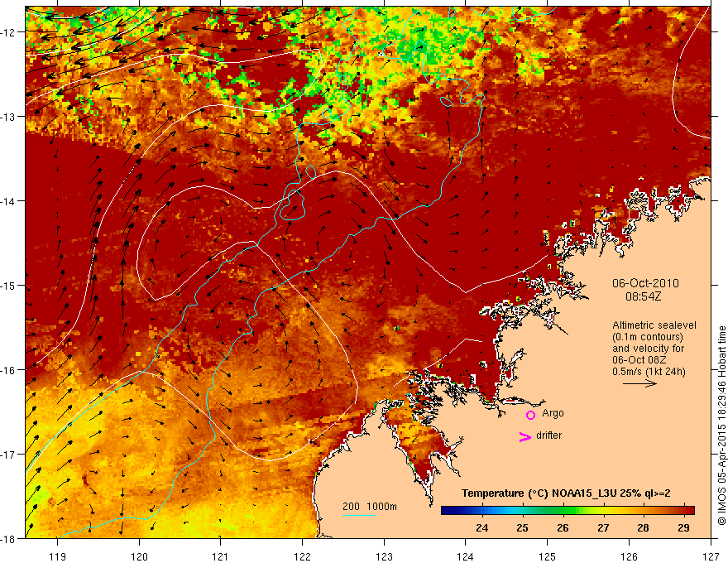Click the latitude axis label -14
728x563 pixels.
coord(8,201)
